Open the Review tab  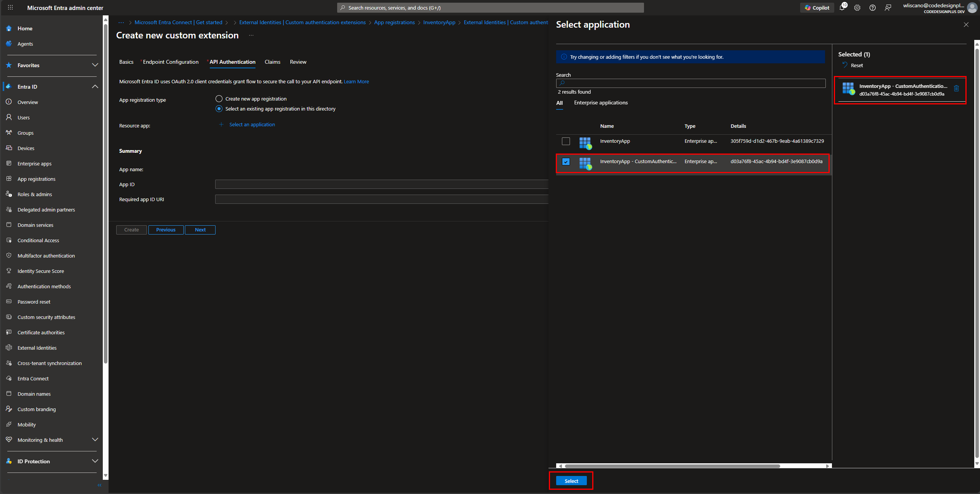click(x=298, y=62)
